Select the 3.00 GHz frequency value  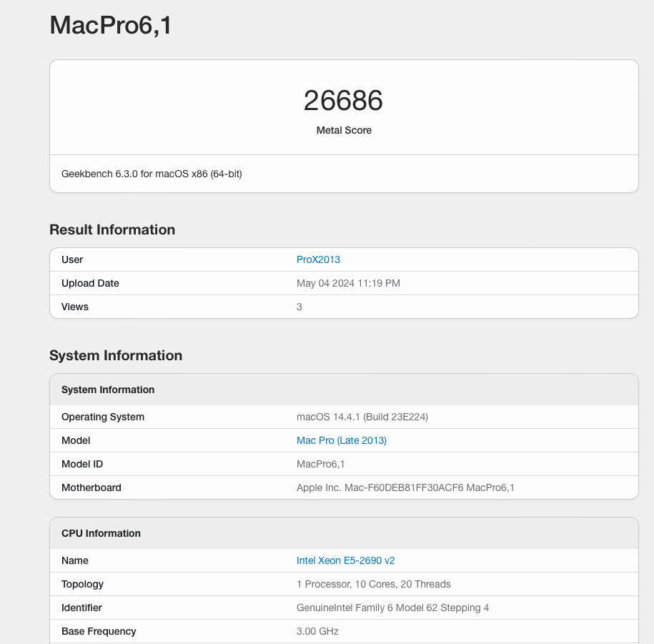click(x=317, y=631)
